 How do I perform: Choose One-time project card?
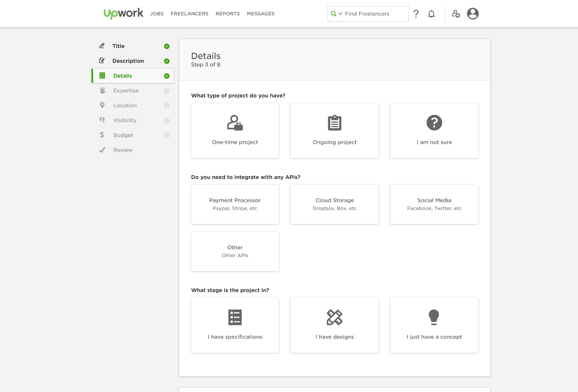tap(235, 131)
